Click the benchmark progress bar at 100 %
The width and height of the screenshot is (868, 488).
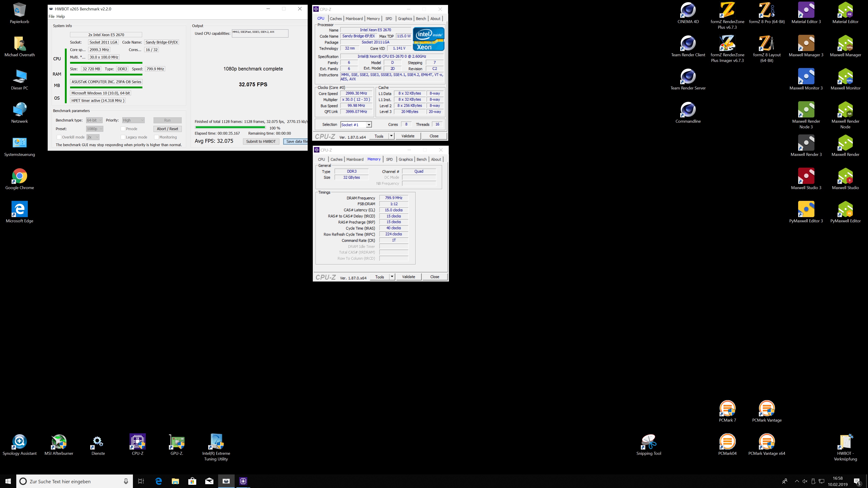click(230, 127)
